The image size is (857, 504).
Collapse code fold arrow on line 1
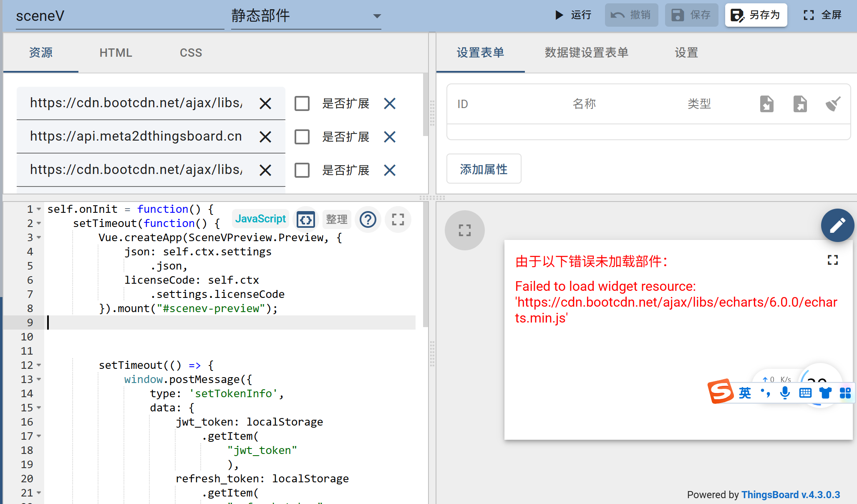(39, 209)
